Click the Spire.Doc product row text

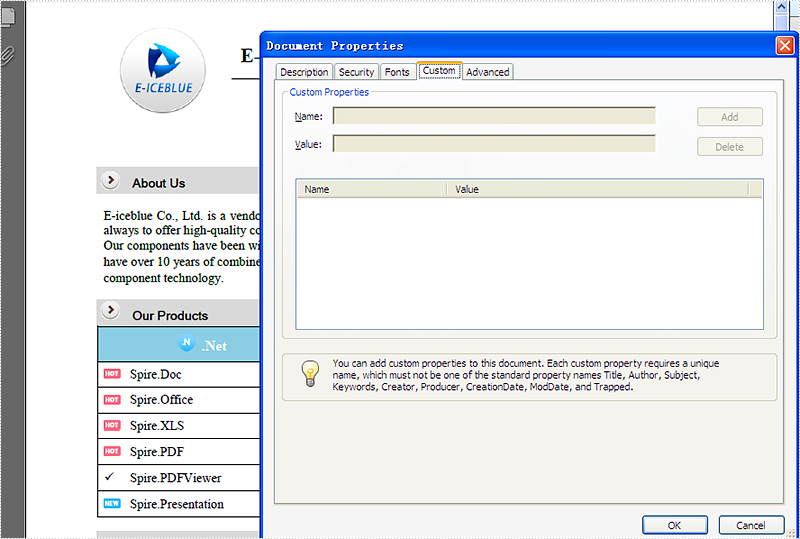tap(156, 374)
